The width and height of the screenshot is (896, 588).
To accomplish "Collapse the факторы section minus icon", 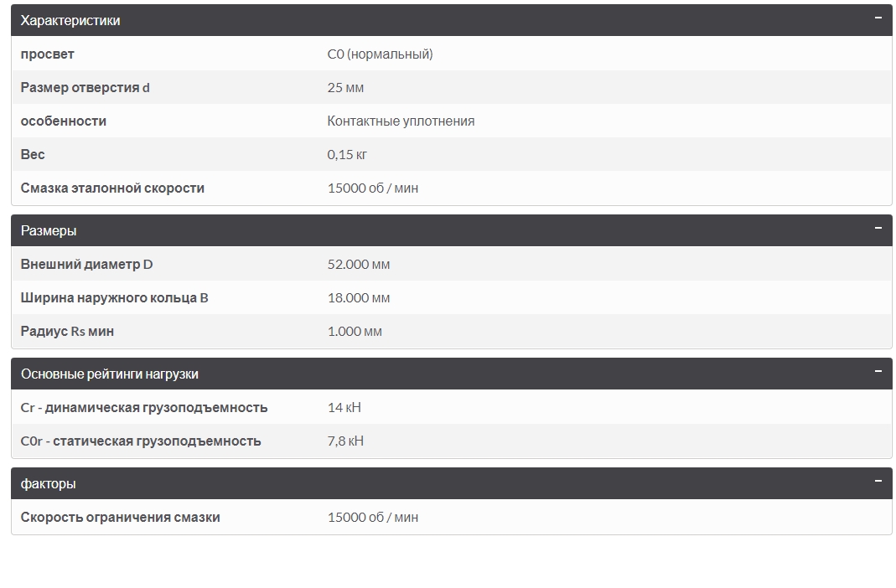I will (x=878, y=482).
